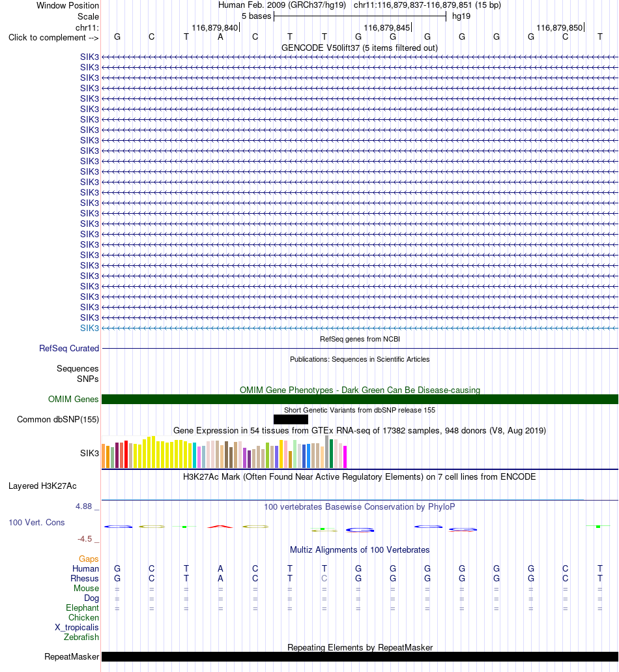Screen dimensions: 619x672
Task: Click the coordinate label 116,879,840
Action: [x=214, y=28]
